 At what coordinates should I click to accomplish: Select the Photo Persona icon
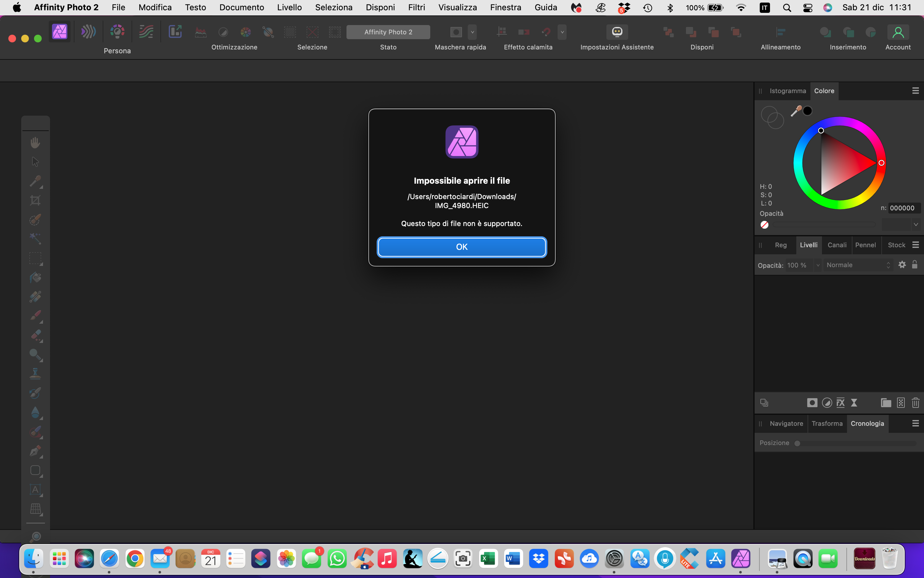click(60, 32)
